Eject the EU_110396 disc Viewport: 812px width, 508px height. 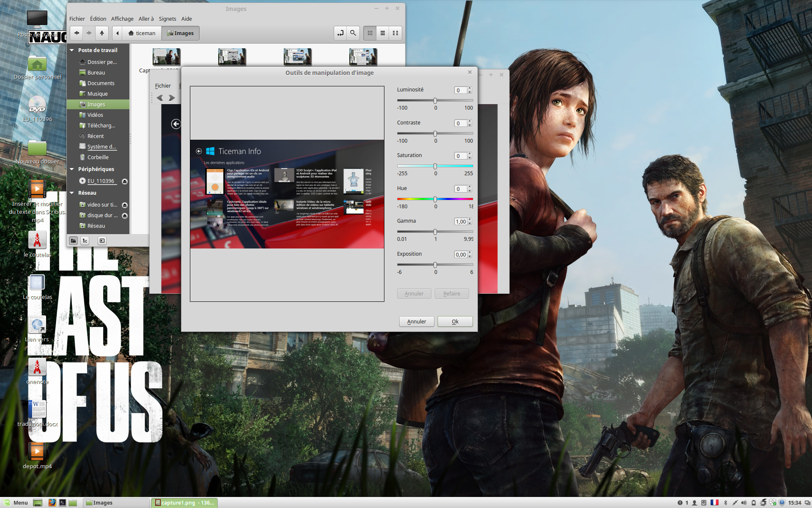(x=125, y=181)
